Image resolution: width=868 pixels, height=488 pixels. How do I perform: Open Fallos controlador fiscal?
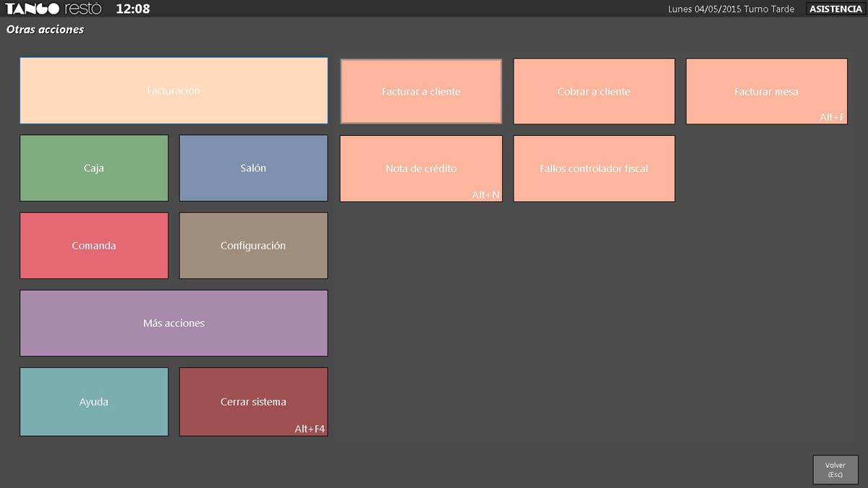pos(594,168)
